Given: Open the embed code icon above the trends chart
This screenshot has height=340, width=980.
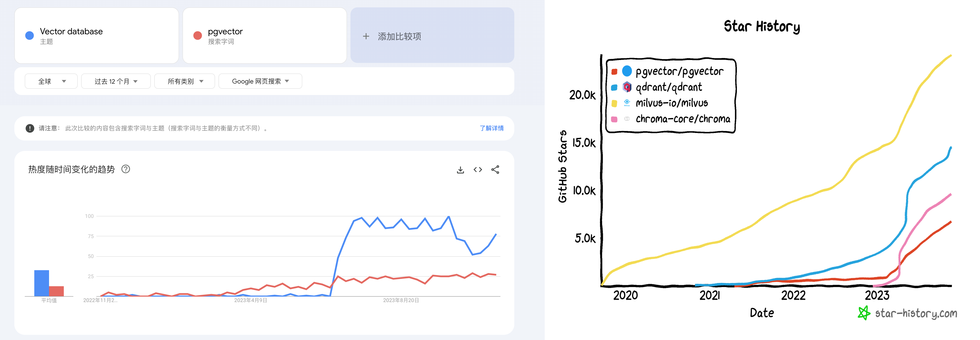Looking at the screenshot, I should [x=477, y=170].
